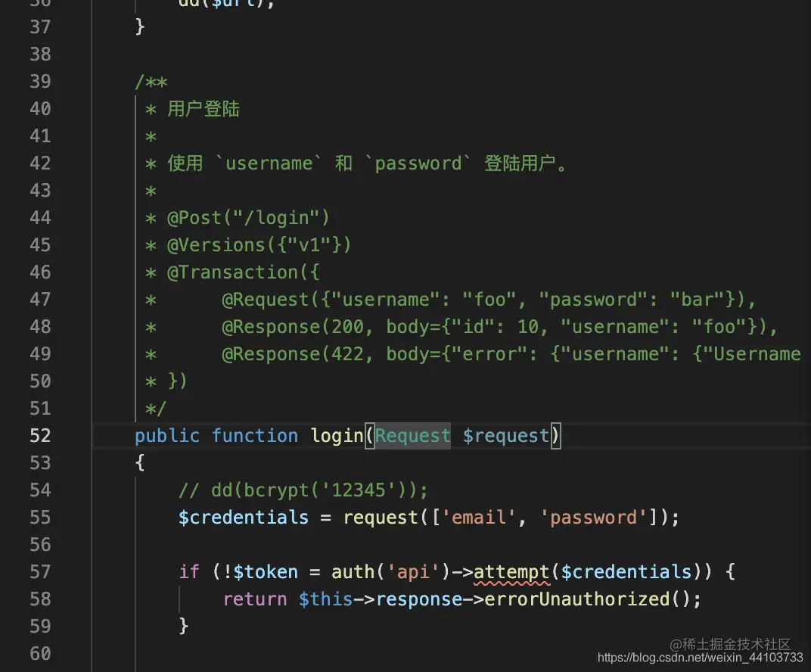Click `password` in the comment line
The width and height of the screenshot is (811, 672).
(418, 163)
